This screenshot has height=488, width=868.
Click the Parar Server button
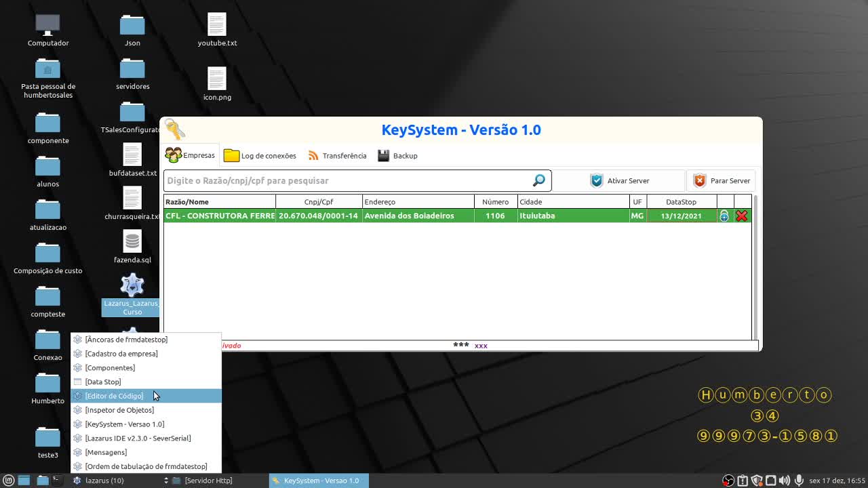click(722, 181)
